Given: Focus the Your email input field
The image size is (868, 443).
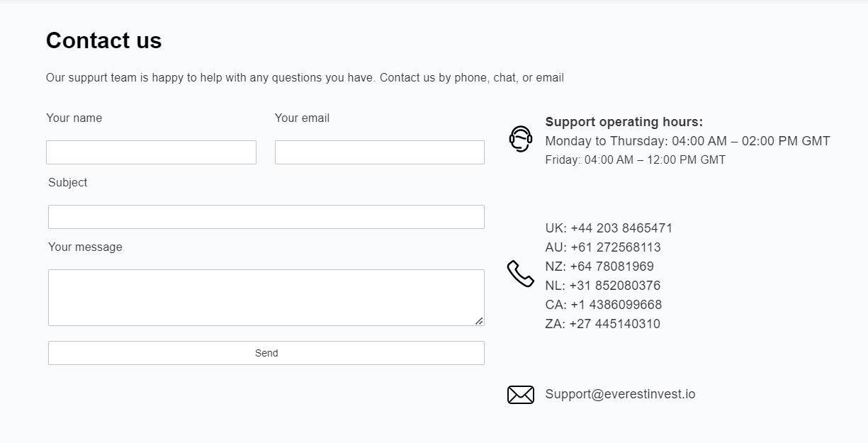Looking at the screenshot, I should 379,152.
